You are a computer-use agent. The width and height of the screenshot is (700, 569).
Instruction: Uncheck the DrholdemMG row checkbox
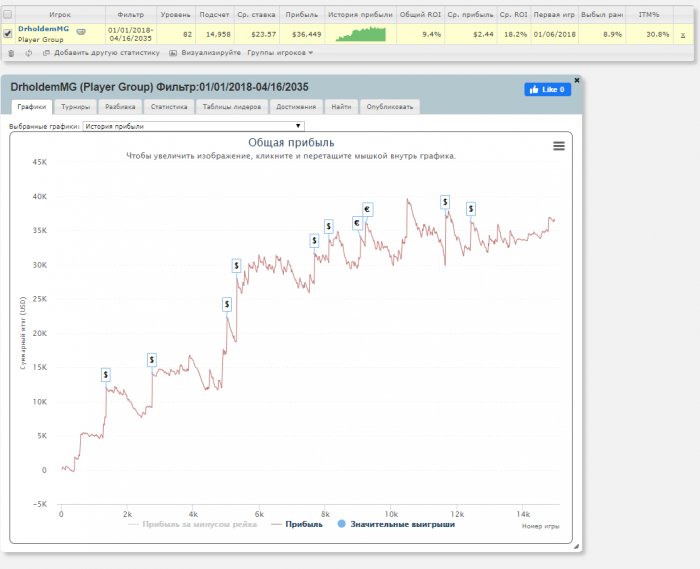click(8, 33)
